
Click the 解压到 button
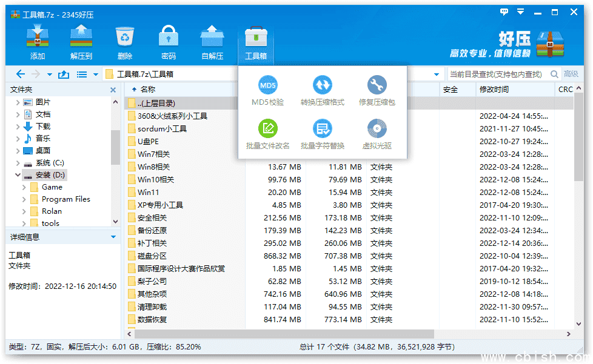81,41
